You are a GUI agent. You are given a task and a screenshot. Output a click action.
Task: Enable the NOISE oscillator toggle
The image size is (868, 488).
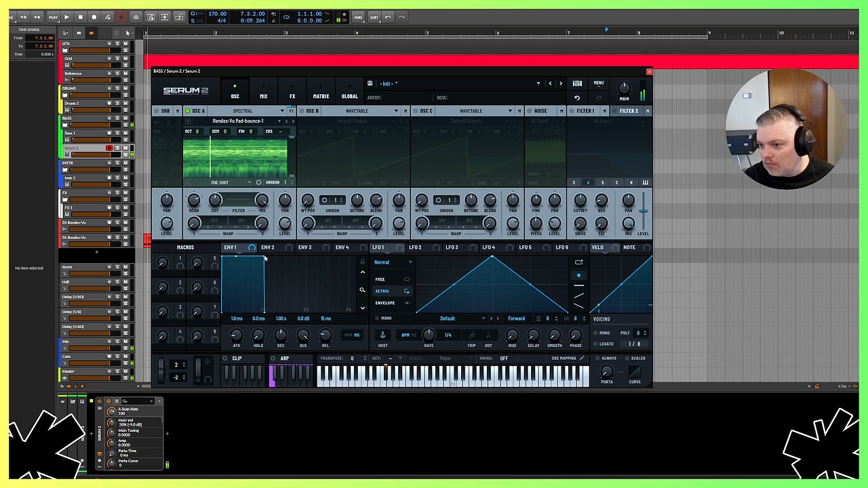pyautogui.click(x=529, y=110)
